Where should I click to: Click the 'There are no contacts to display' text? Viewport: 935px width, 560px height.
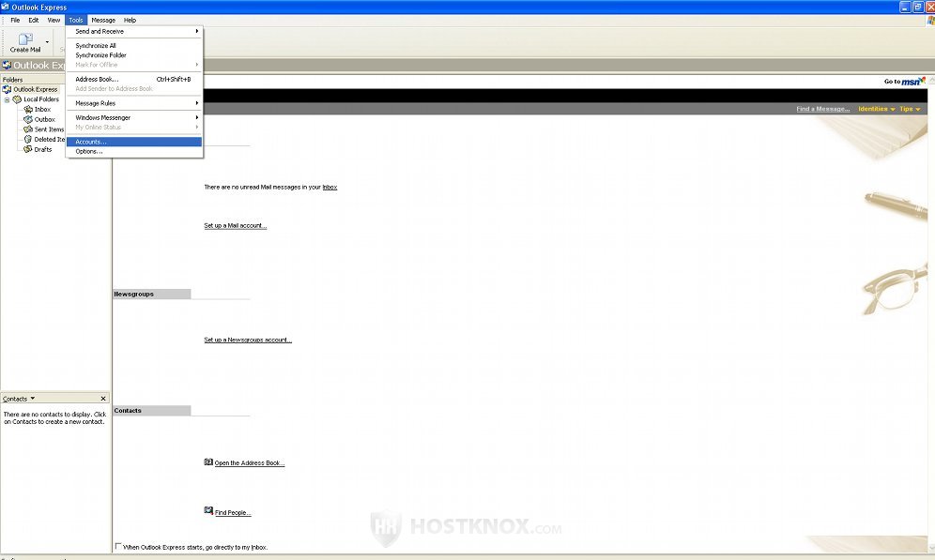coord(54,417)
